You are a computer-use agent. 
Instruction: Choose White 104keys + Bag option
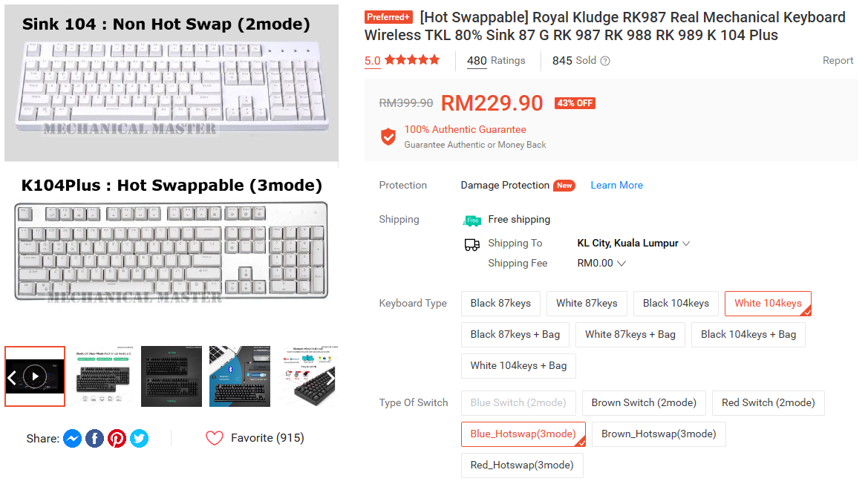click(x=518, y=366)
